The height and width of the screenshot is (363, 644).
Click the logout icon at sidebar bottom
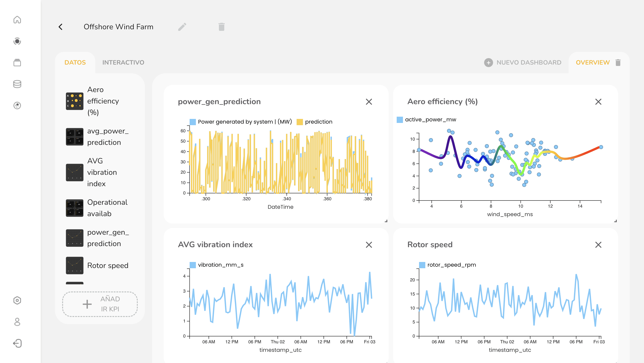(17, 343)
